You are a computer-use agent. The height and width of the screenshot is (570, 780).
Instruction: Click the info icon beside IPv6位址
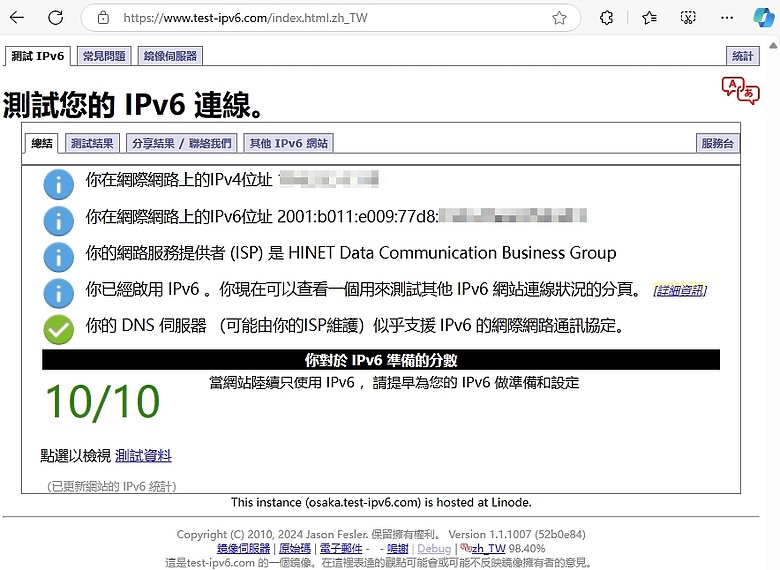(59, 221)
